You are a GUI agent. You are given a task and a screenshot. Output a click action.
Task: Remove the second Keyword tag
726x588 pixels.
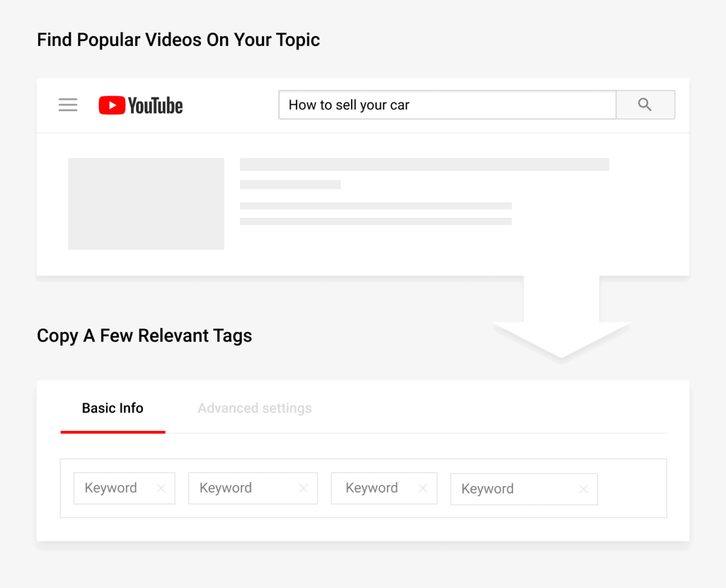[303, 488]
